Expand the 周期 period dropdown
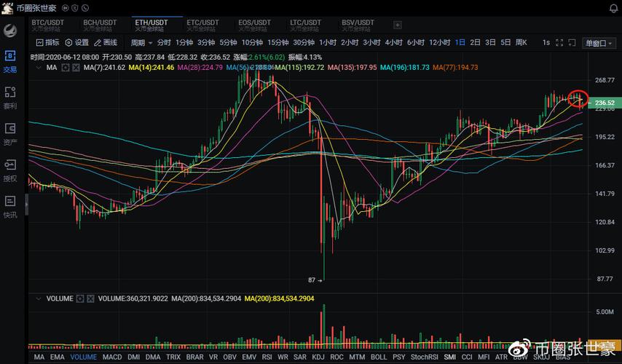 pos(141,43)
